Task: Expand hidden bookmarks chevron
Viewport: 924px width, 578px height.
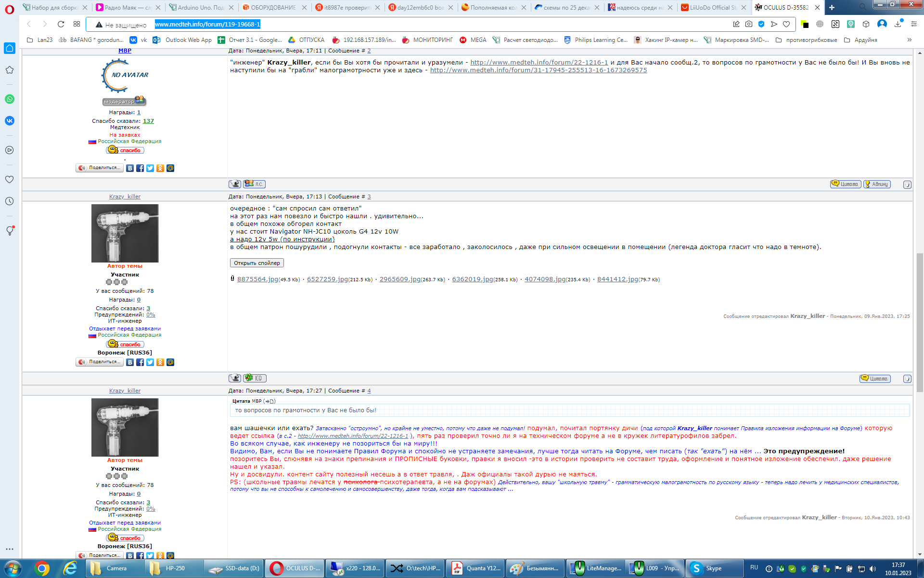Action: [909, 40]
